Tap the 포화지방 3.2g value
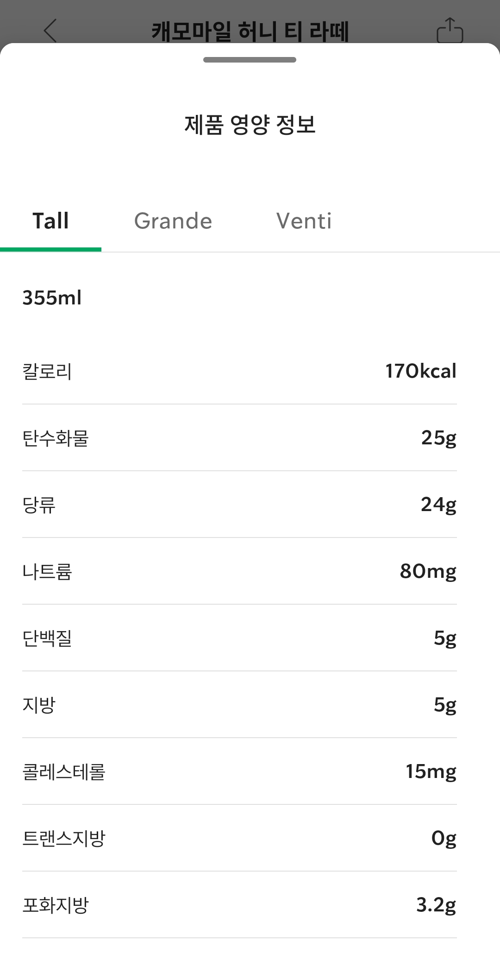 [x=436, y=905]
